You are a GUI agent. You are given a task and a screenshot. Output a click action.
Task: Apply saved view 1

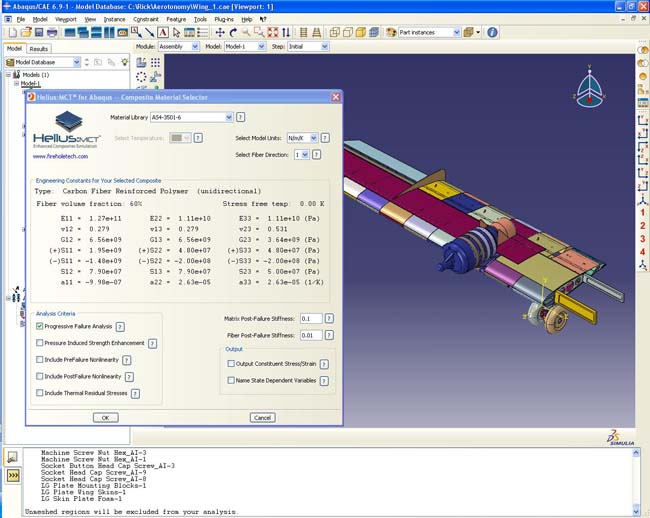[643, 213]
